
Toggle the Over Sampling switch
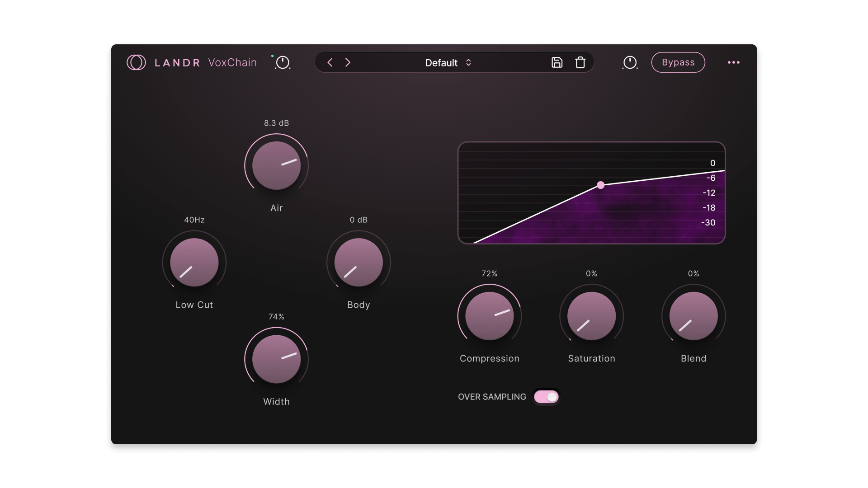click(x=546, y=397)
